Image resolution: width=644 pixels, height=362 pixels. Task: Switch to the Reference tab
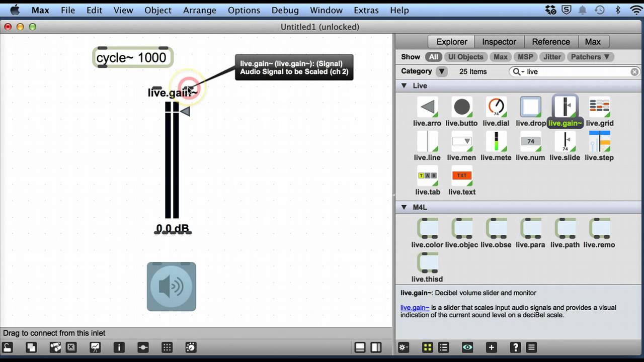pos(551,42)
